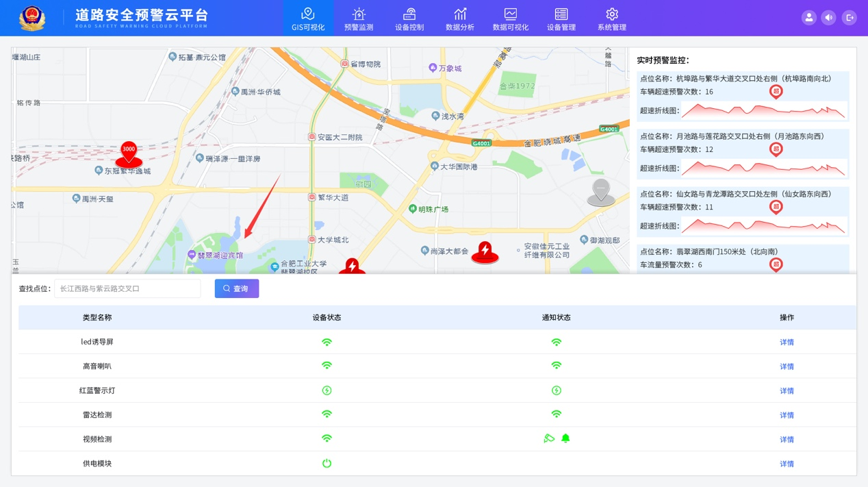Click 红蓝警示灯 device status lightning icon
868x487 pixels.
327,390
